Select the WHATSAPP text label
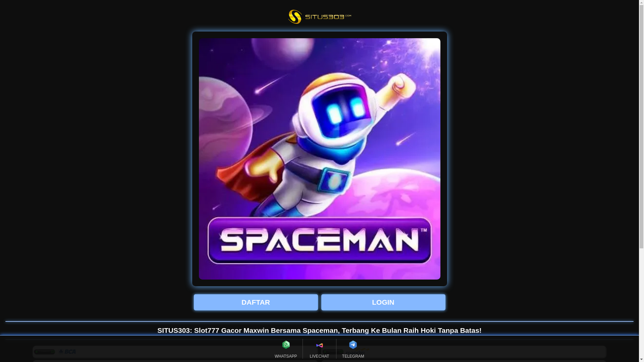 [286, 356]
